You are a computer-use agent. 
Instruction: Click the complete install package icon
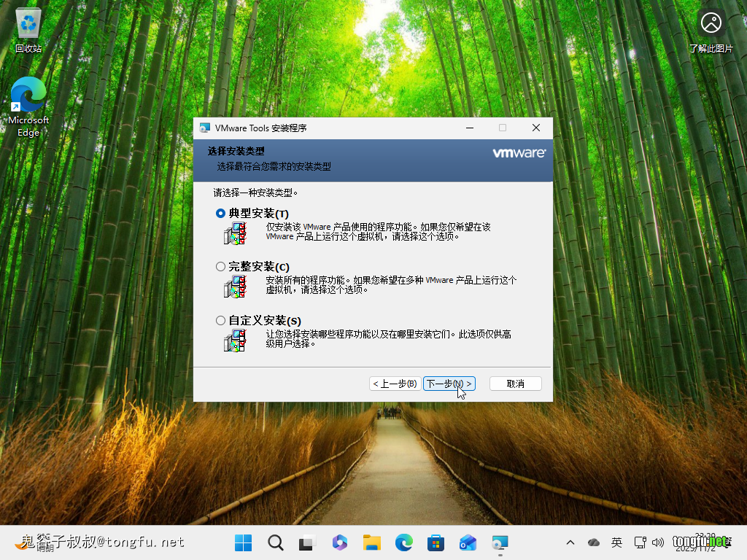tap(235, 287)
